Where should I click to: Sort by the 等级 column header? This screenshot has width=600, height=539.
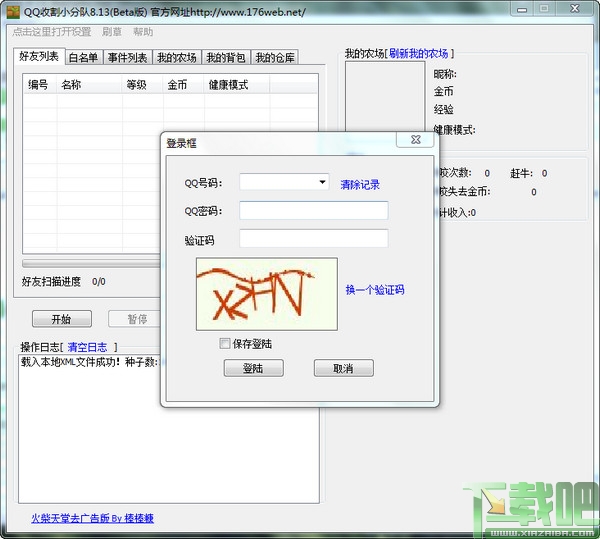pyautogui.click(x=143, y=85)
